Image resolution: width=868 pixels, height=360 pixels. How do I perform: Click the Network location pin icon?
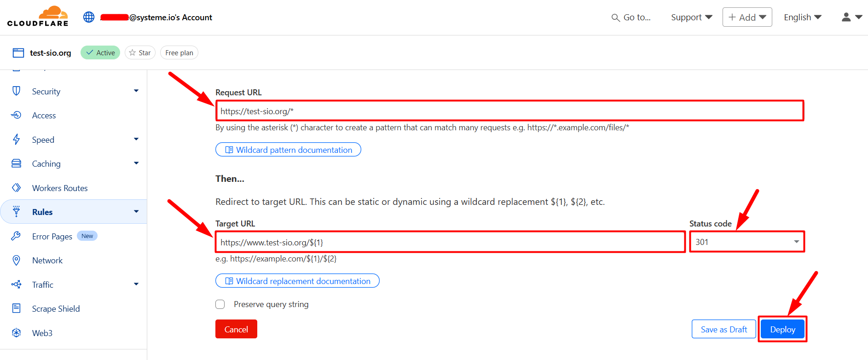tap(16, 260)
